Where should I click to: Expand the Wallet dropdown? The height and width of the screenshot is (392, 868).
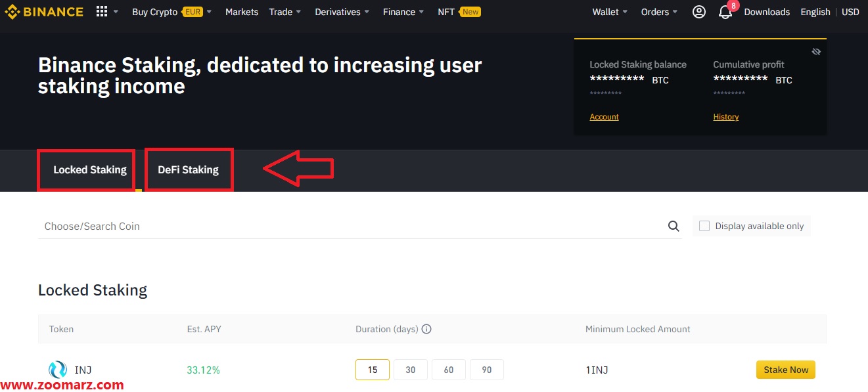610,12
